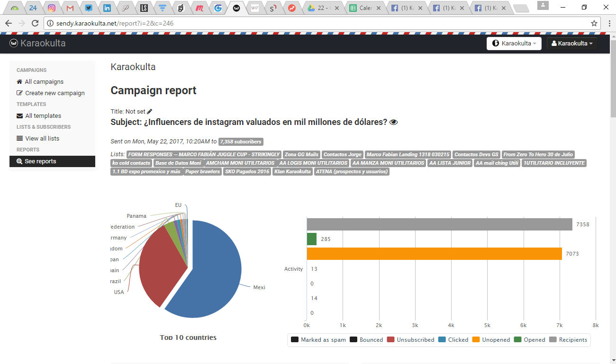Open All campaigns in the sidebar
Image resolution: width=616 pixels, height=364 pixels.
coord(44,81)
